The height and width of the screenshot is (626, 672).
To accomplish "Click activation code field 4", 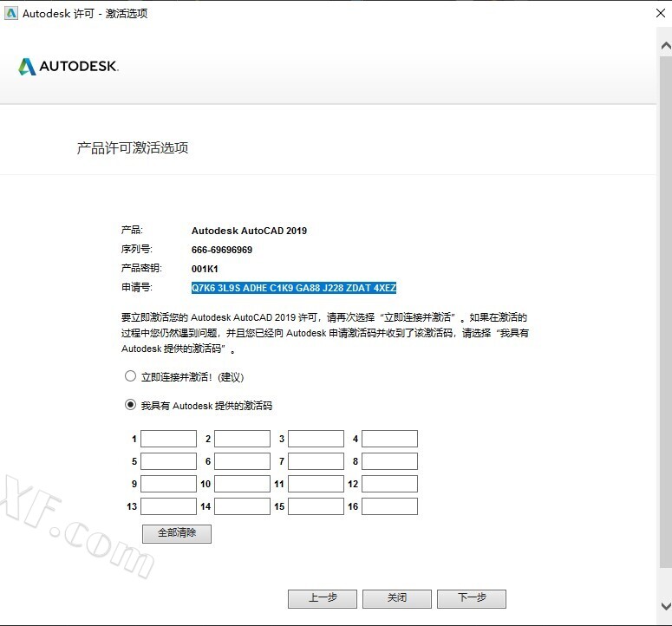I will tap(389, 439).
